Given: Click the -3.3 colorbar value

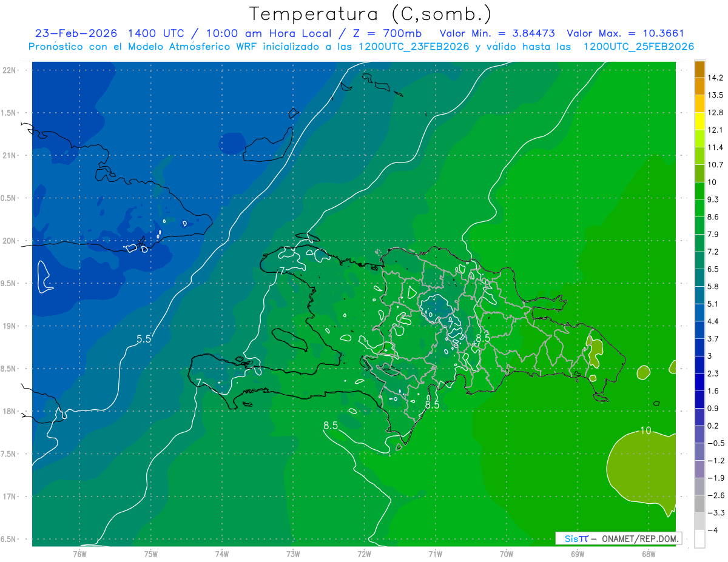Looking at the screenshot, I should (716, 513).
